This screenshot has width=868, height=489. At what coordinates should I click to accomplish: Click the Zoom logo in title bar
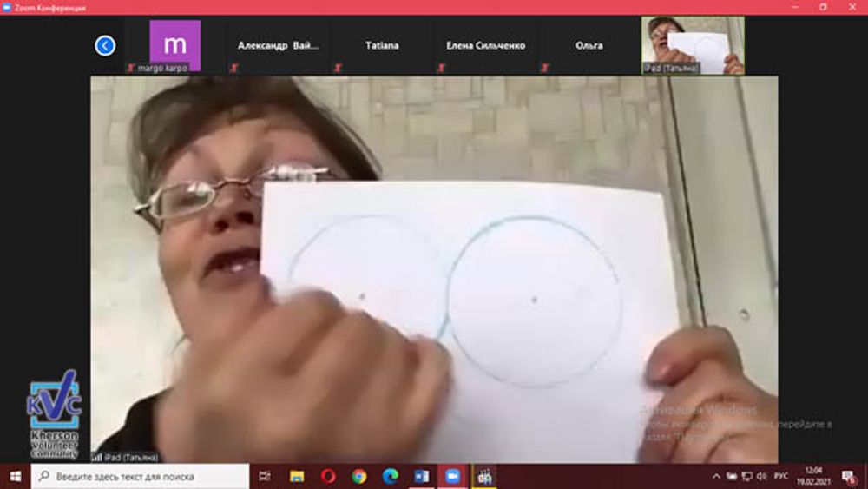[7, 7]
